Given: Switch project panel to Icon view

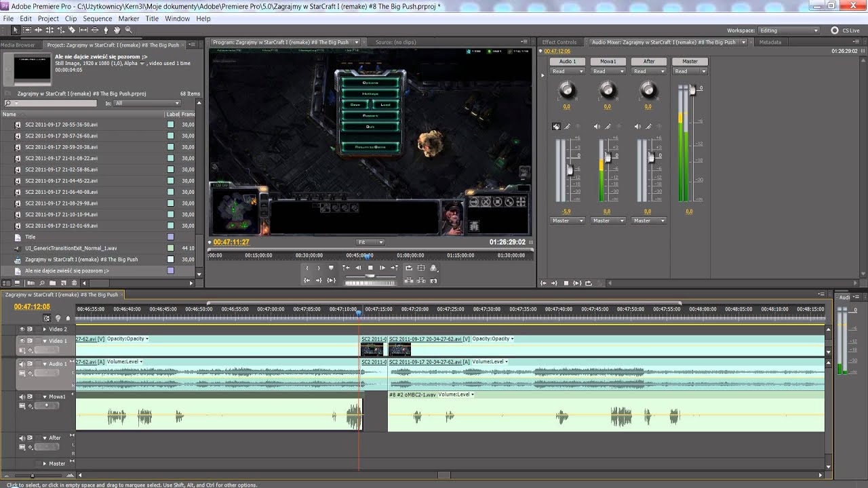Looking at the screenshot, I should click(x=18, y=283).
